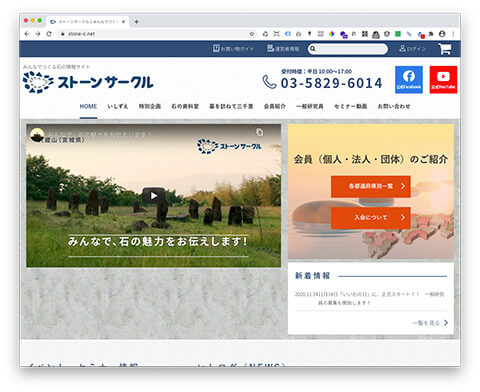Focus the site search input field
Image resolution: width=480 pixels, height=392 pixels.
pyautogui.click(x=351, y=49)
